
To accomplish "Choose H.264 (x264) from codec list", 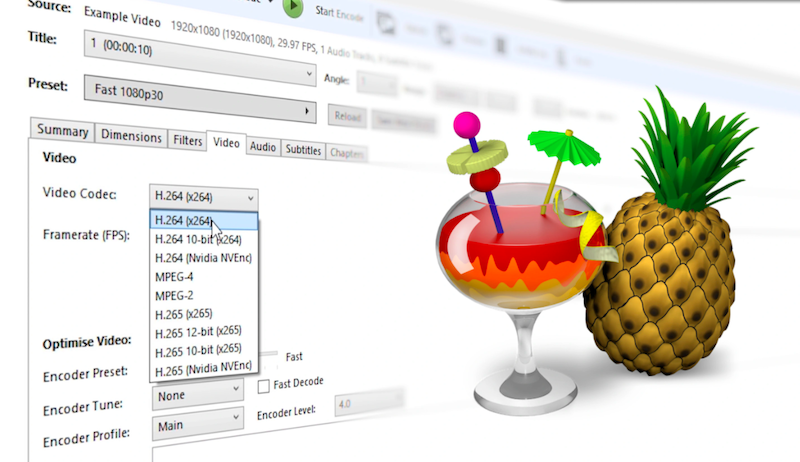I will [204, 220].
